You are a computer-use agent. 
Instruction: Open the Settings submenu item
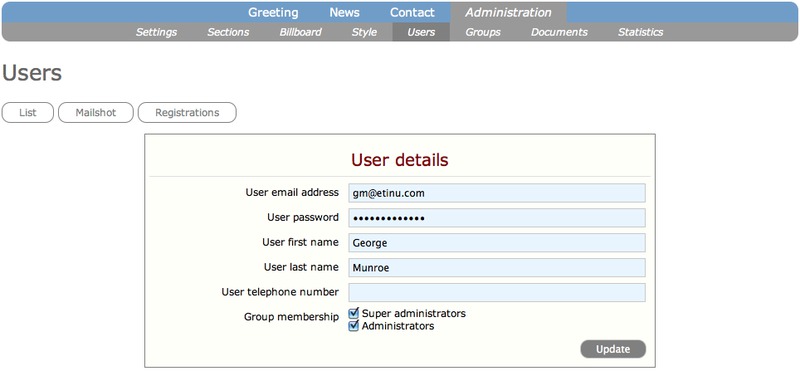[156, 32]
